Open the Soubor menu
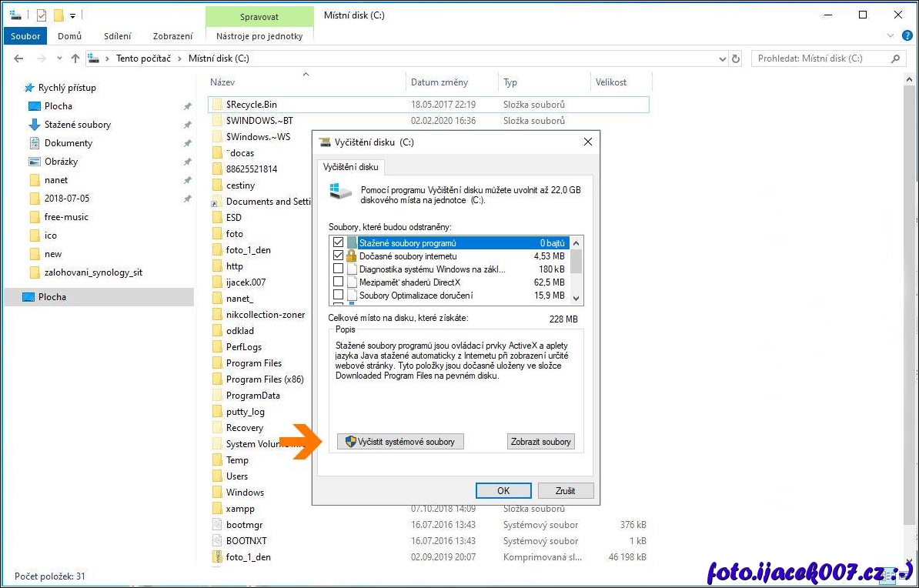 [25, 36]
